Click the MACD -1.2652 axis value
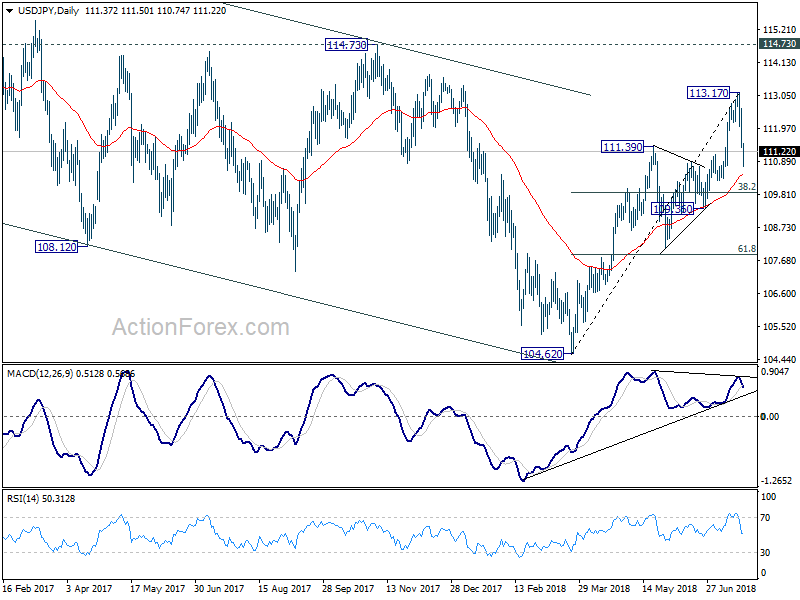Viewport: 800px width, 600px height. click(776, 481)
